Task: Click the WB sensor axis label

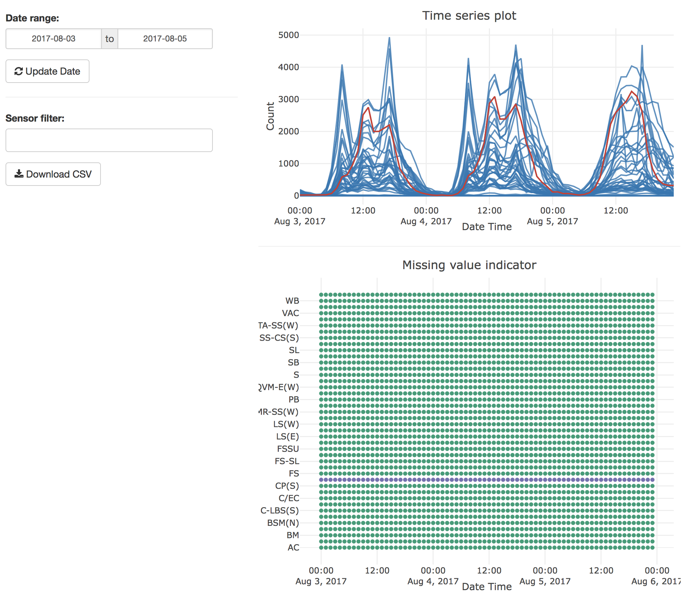Action: pyautogui.click(x=292, y=301)
